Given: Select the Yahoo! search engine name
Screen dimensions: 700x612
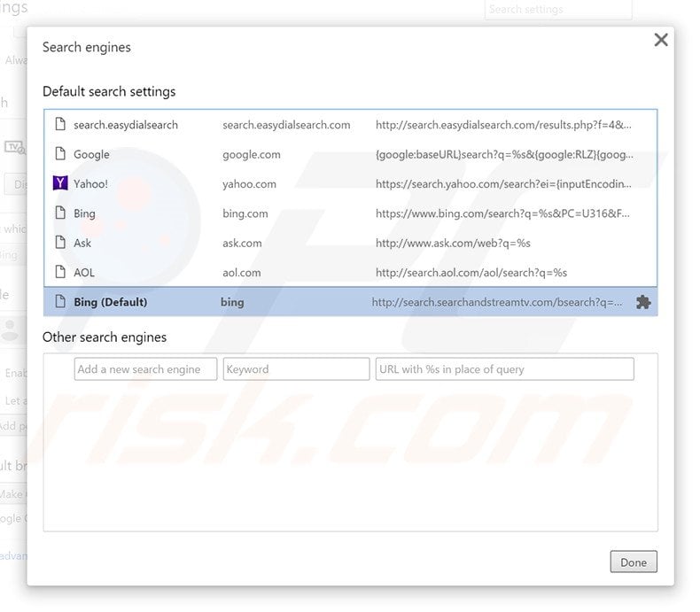Looking at the screenshot, I should 90,184.
